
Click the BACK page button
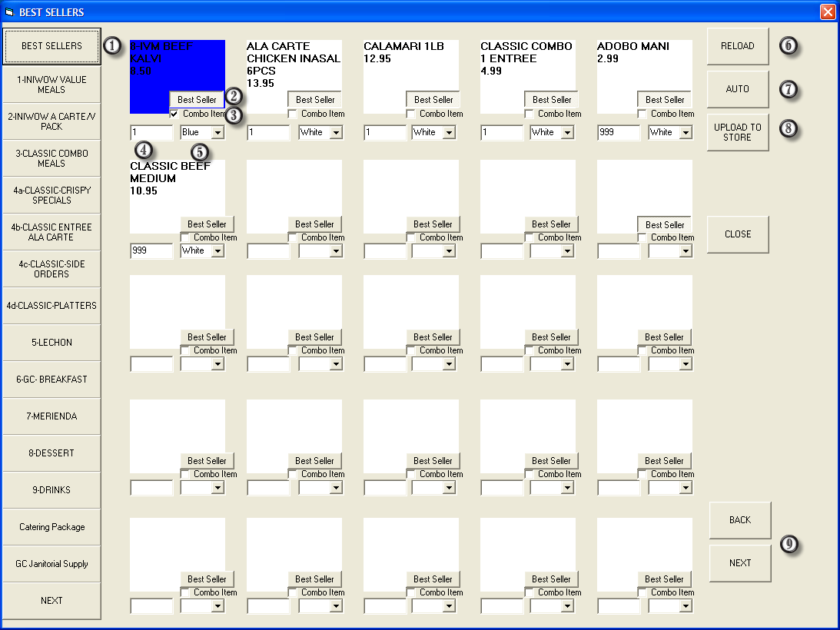740,520
